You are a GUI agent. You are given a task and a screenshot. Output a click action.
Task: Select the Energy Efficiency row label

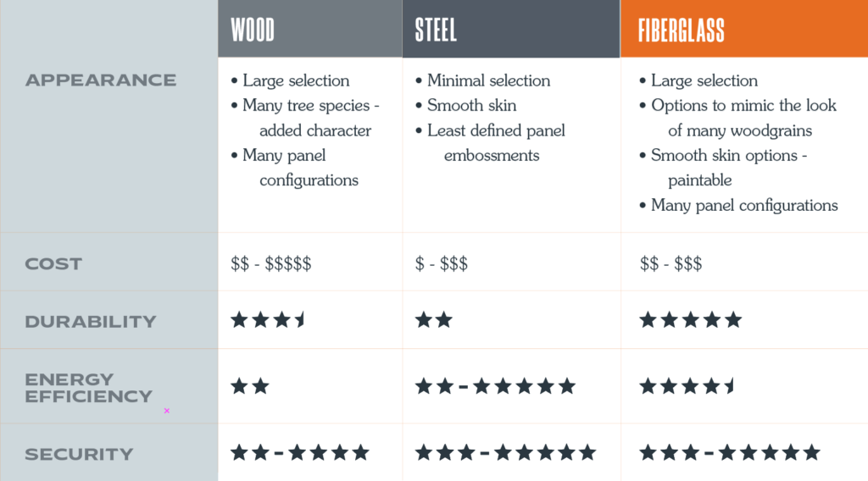point(88,388)
